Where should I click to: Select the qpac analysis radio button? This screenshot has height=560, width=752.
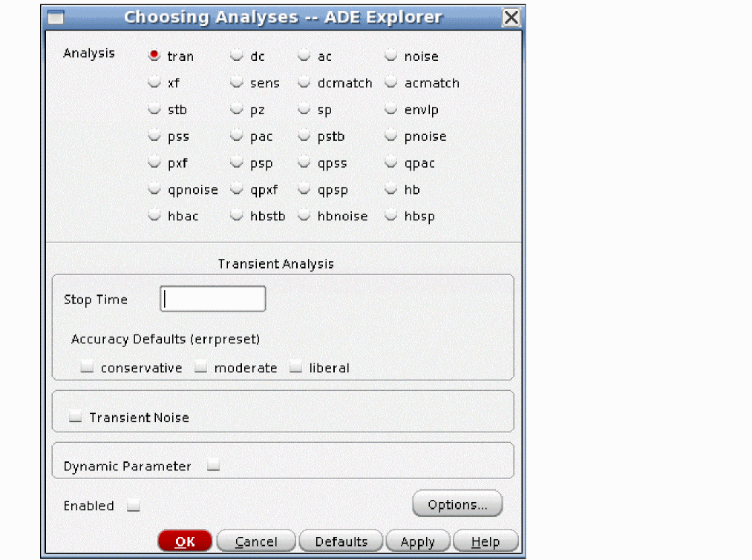click(391, 163)
